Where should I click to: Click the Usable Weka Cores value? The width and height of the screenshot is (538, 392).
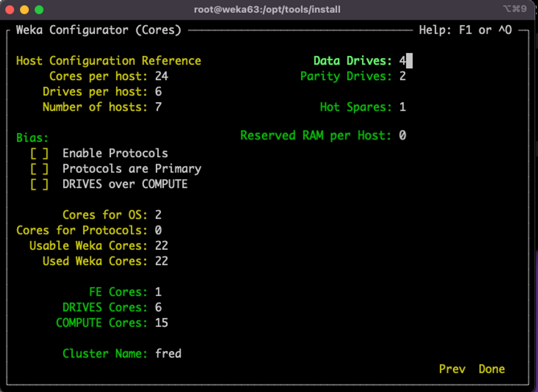[161, 246]
